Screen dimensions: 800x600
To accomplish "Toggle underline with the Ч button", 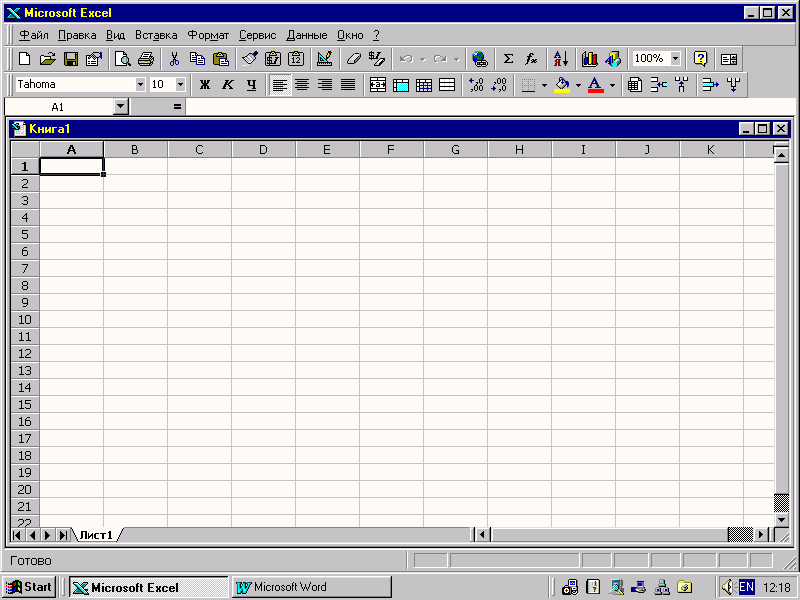I will point(251,84).
